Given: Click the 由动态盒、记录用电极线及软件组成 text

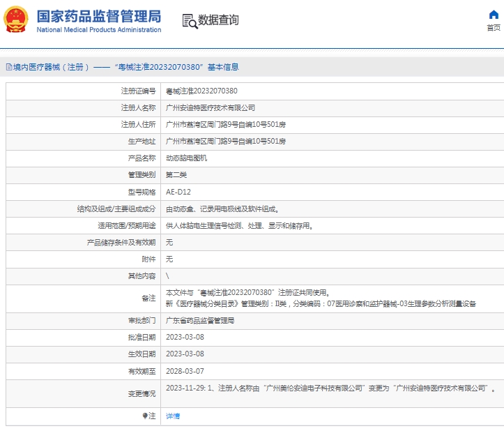Looking at the screenshot, I should 222,209.
